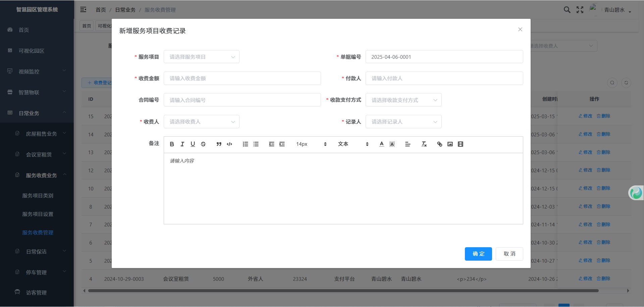Apply strikethrough formatting
This screenshot has width=644, height=307.
pyautogui.click(x=203, y=144)
